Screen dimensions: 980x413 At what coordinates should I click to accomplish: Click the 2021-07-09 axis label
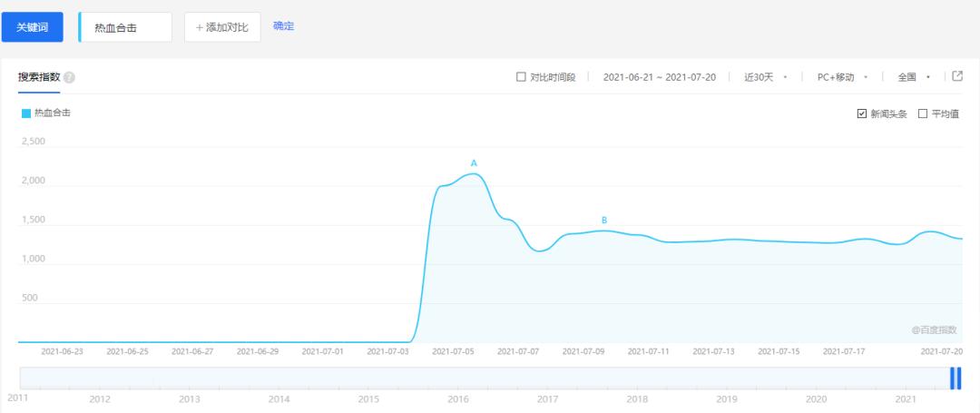583,352
